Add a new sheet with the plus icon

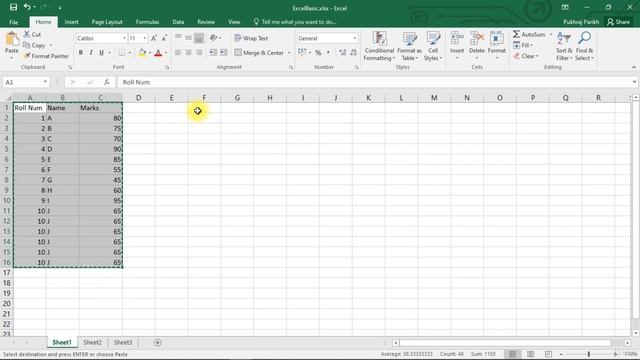158,342
